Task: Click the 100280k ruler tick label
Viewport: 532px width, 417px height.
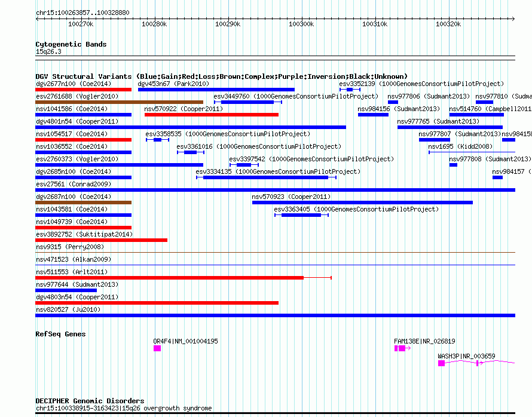Action: tap(154, 24)
